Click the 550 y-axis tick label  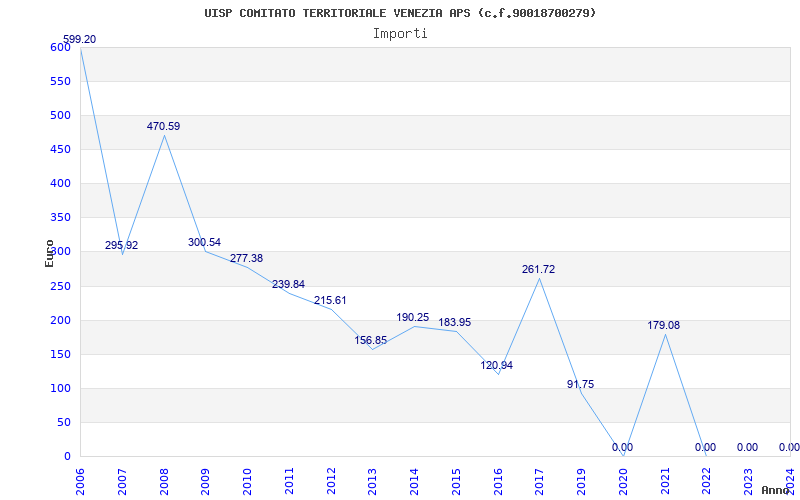pos(60,82)
